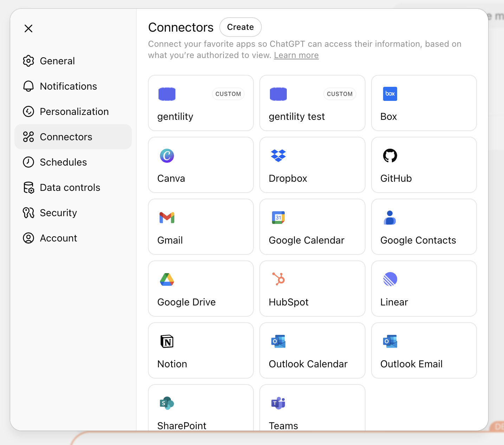Screen dimensions: 504x445
Task: Select the GitHub connector icon
Action: coord(390,156)
